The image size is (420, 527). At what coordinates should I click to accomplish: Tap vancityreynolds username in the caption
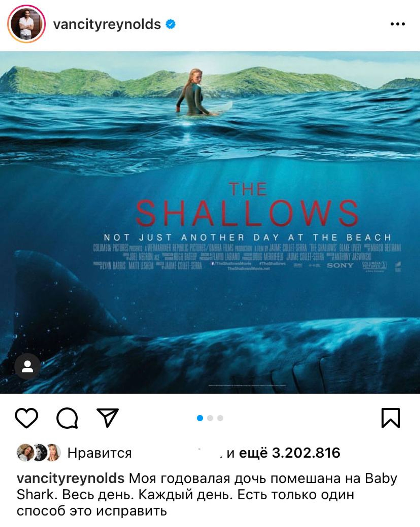coord(71,478)
